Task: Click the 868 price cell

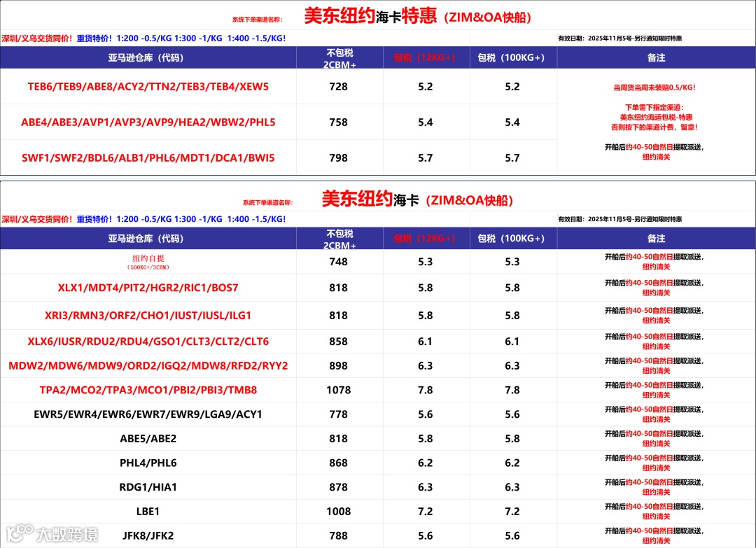Action: click(x=339, y=463)
